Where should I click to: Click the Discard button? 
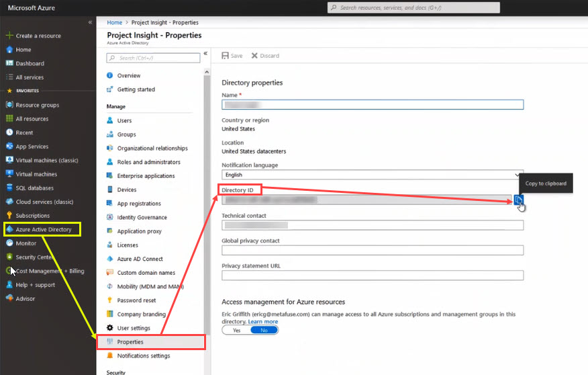click(265, 56)
